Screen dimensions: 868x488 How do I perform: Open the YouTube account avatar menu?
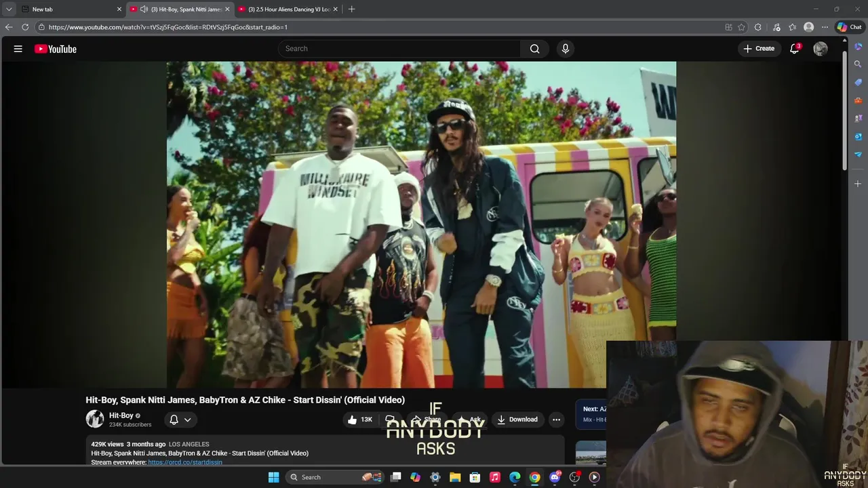tap(821, 49)
